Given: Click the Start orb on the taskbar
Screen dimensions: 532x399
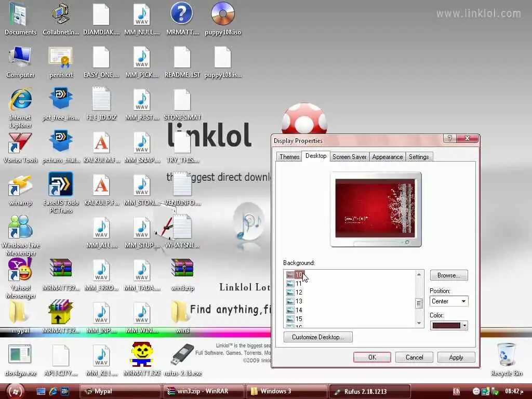Looking at the screenshot, I should coord(15,391).
